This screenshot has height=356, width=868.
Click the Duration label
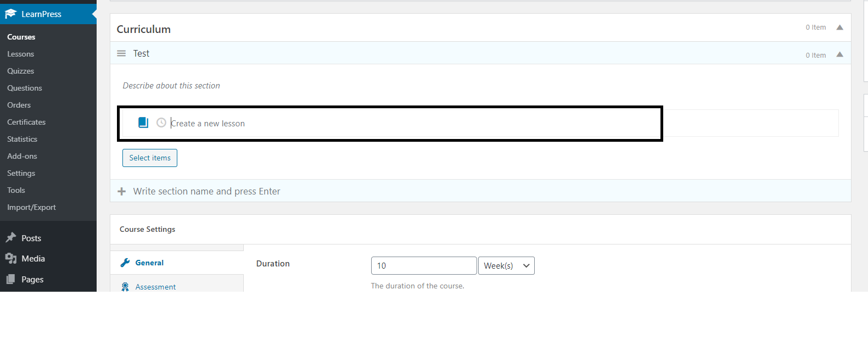tap(273, 264)
